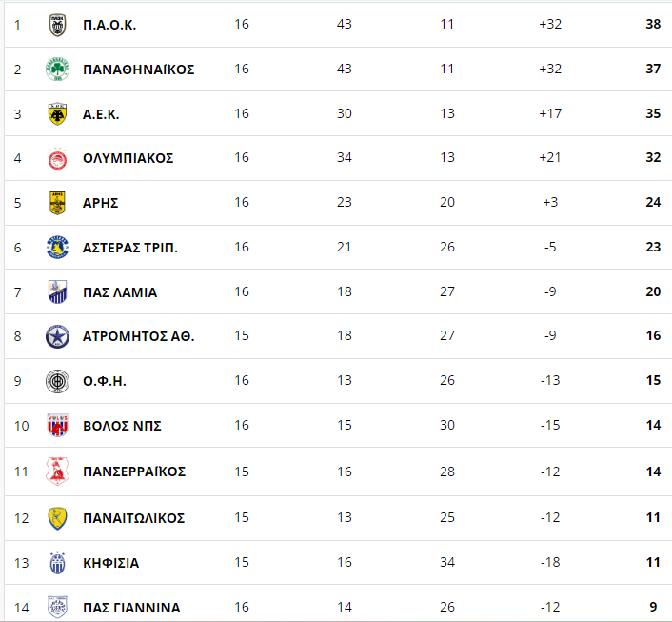Click the Π.Α.Ο.Κ. team crest icon
Viewport: 672px width, 622px height.
point(57,25)
